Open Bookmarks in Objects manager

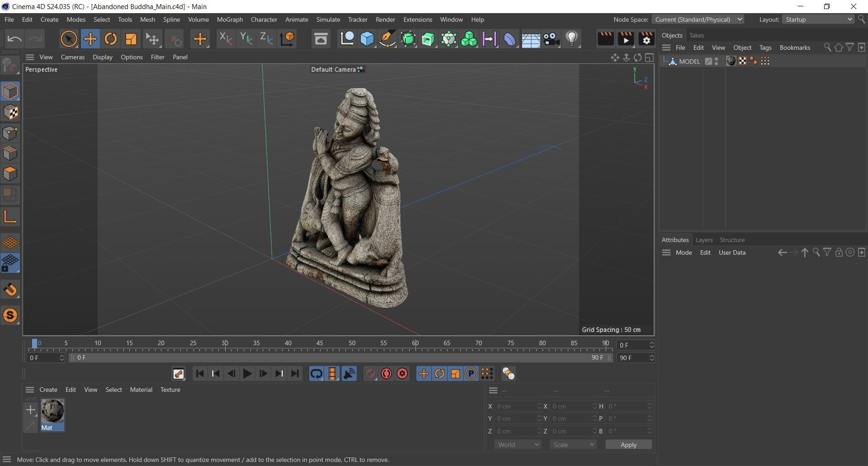tap(795, 48)
